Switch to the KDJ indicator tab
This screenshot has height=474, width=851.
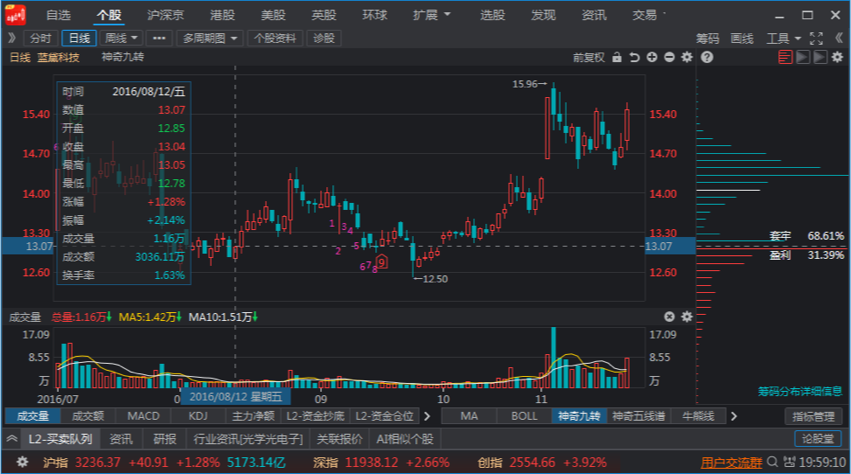pyautogui.click(x=198, y=416)
